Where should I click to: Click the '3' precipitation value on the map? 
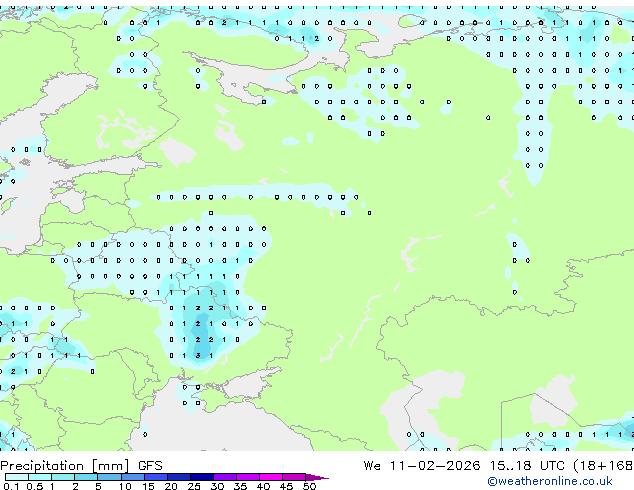198,356
